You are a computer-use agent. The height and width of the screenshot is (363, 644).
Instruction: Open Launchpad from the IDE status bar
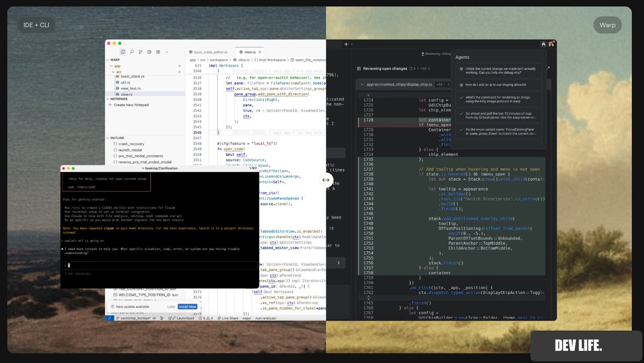point(185,318)
